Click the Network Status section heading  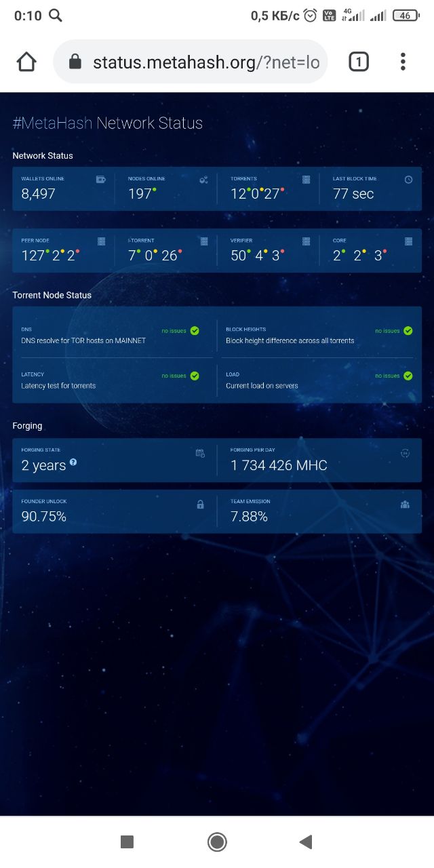pyautogui.click(x=43, y=155)
